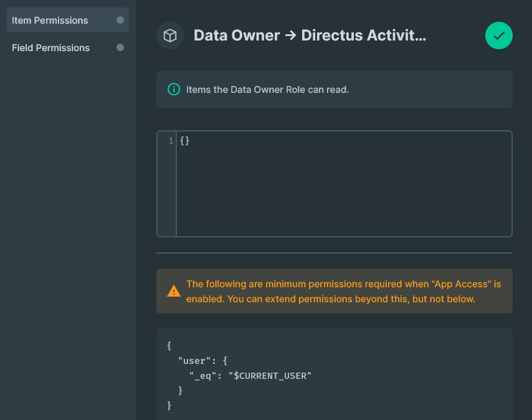Click the warning triangle in the permissions alert
This screenshot has height=420, width=532.
click(x=174, y=289)
